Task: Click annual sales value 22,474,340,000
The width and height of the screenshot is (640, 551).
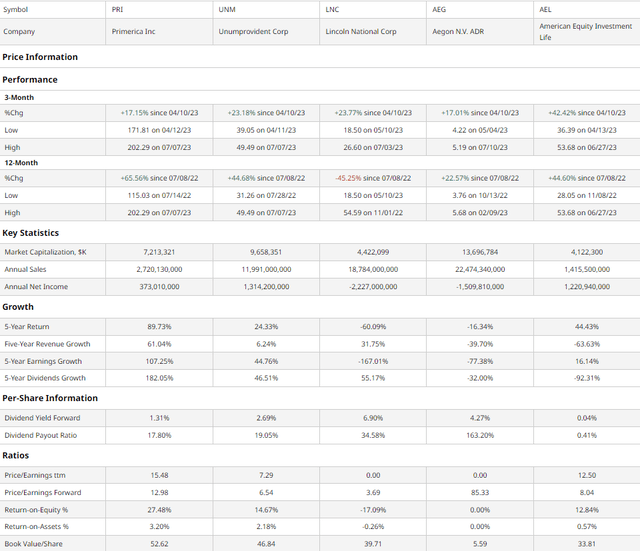Action: [480, 269]
